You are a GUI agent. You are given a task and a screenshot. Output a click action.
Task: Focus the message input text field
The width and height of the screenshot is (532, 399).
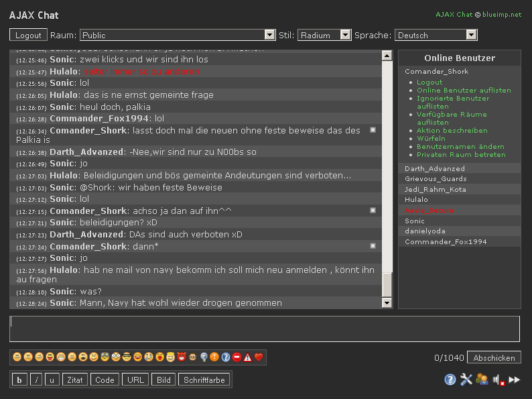point(265,329)
